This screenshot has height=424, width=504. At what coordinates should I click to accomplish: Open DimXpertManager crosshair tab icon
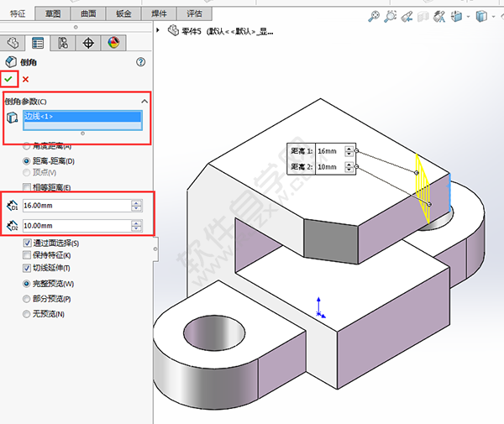[88, 43]
